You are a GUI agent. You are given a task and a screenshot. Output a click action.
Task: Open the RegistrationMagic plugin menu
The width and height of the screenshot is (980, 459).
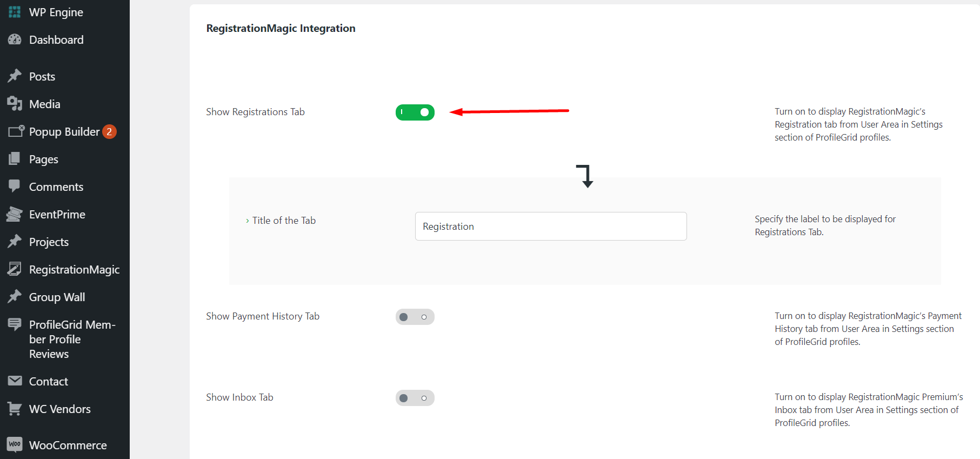click(x=74, y=269)
